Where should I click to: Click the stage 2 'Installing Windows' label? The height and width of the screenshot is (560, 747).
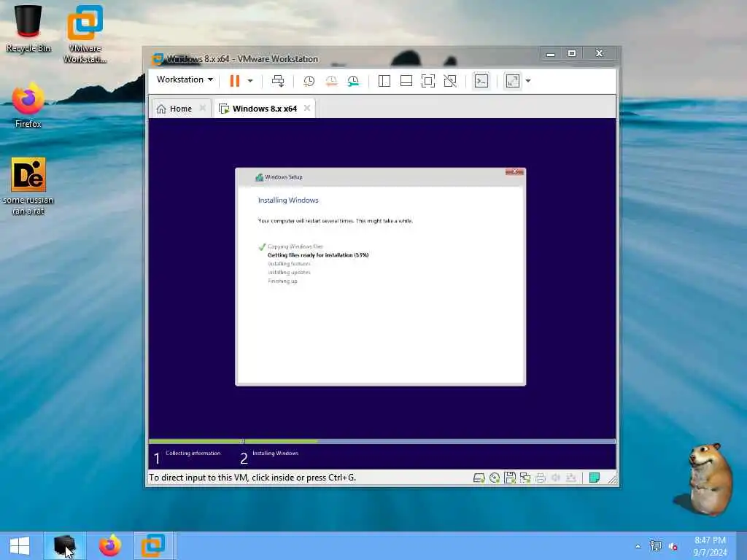(x=275, y=454)
